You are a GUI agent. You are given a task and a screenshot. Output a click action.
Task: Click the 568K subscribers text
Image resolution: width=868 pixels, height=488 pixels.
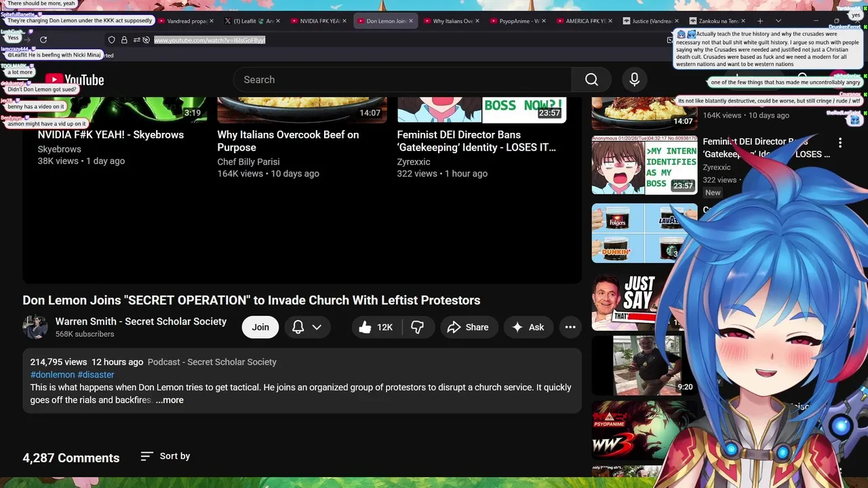click(84, 334)
